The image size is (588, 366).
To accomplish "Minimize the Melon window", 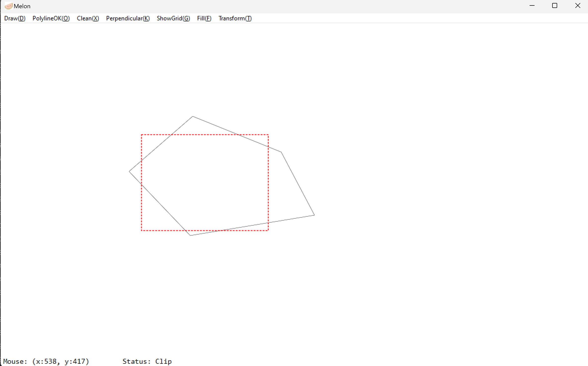I will pos(532,6).
